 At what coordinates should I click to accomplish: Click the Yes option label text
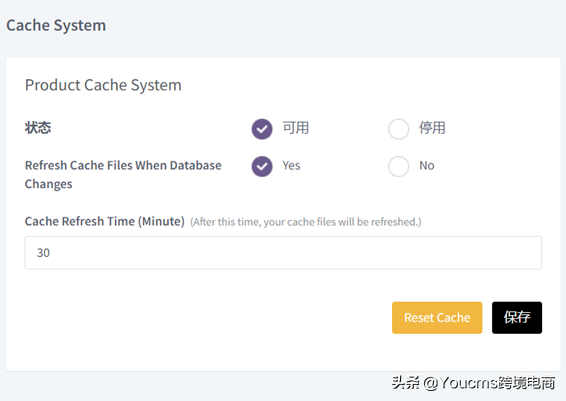click(291, 166)
